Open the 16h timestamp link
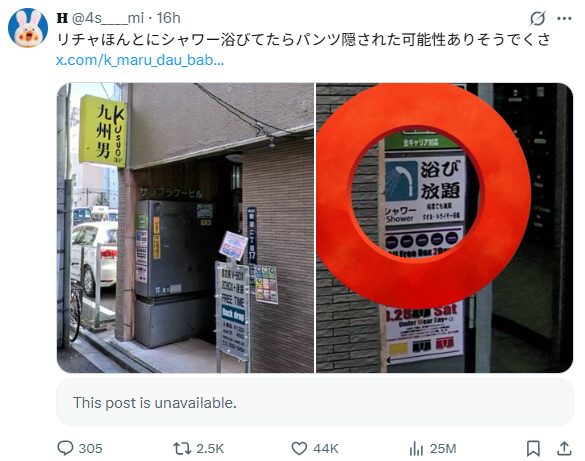The width and height of the screenshot is (585, 461). (x=168, y=18)
